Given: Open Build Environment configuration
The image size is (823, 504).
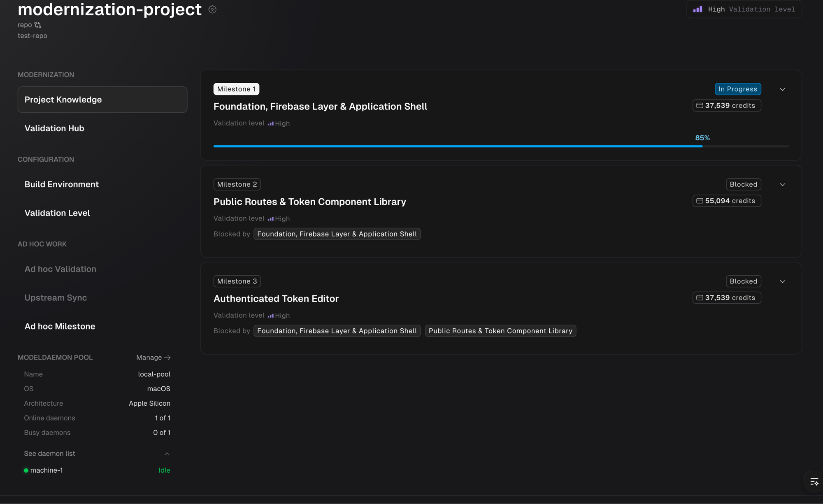Looking at the screenshot, I should (x=102, y=184).
